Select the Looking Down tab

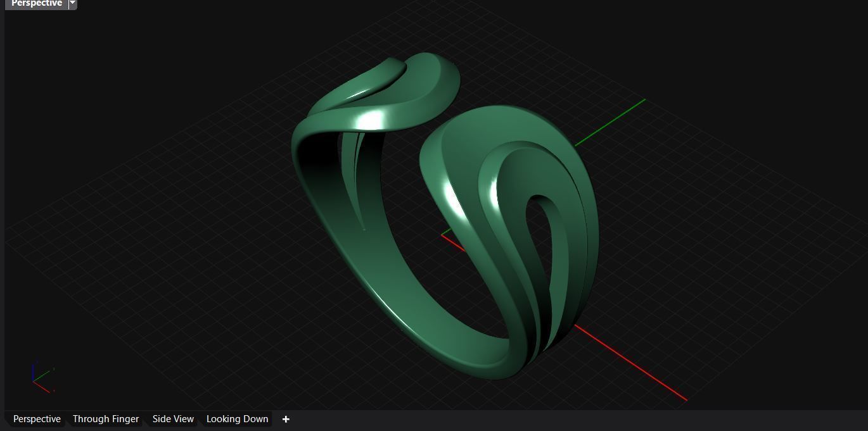point(237,419)
